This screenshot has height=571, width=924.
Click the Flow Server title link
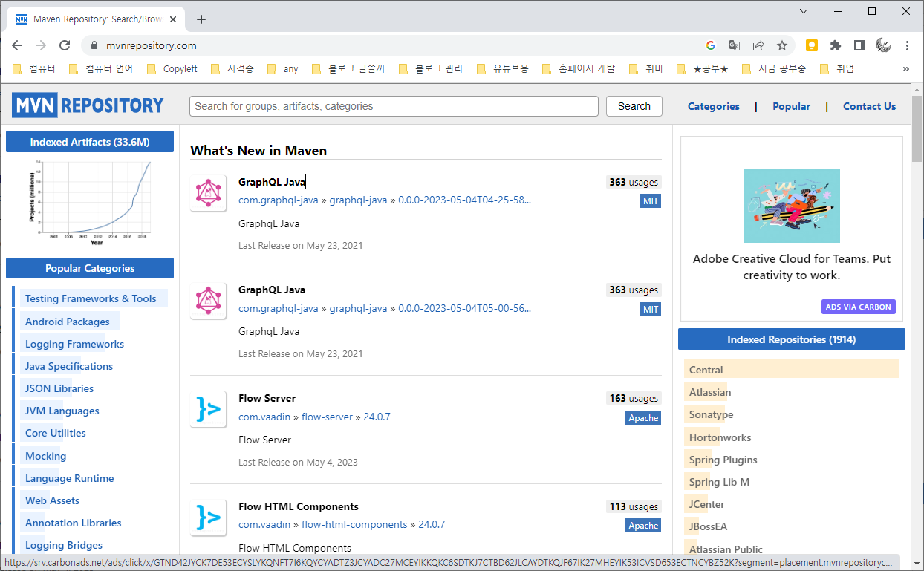[267, 398]
